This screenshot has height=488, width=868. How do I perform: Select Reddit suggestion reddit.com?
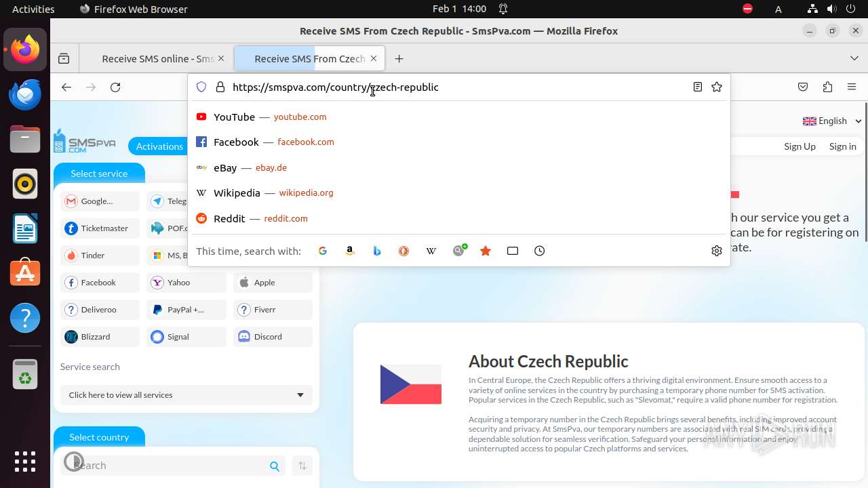click(459, 218)
